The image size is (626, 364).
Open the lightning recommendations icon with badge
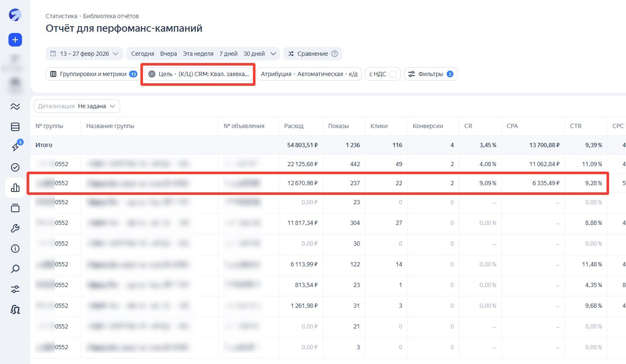[15, 147]
